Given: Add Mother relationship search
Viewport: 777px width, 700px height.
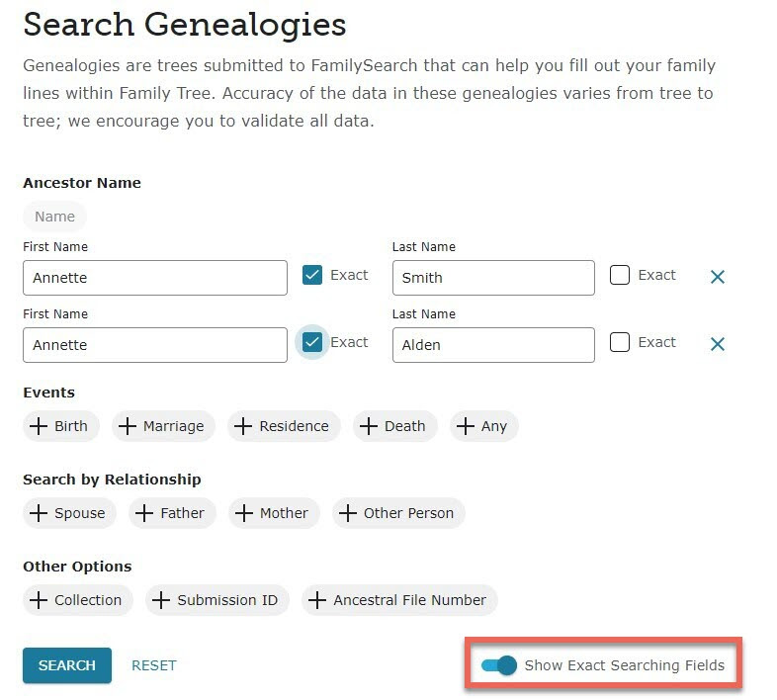Looking at the screenshot, I should pos(274,513).
